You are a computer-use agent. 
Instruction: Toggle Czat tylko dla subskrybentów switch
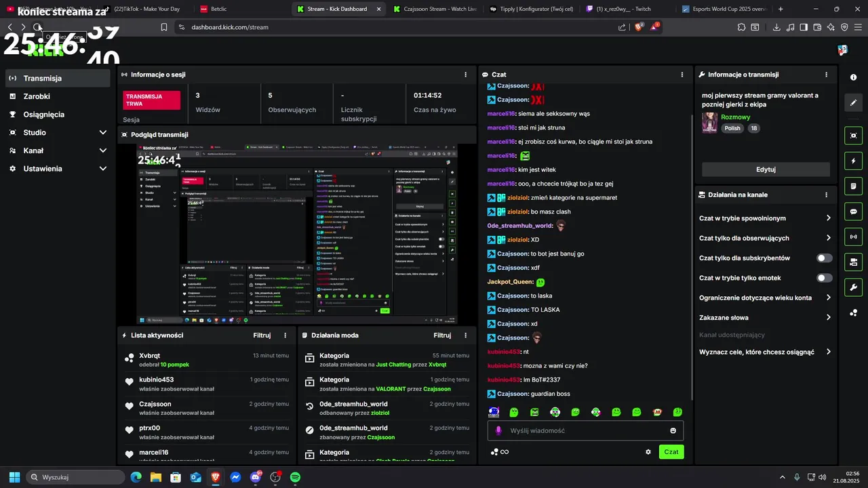(x=824, y=258)
